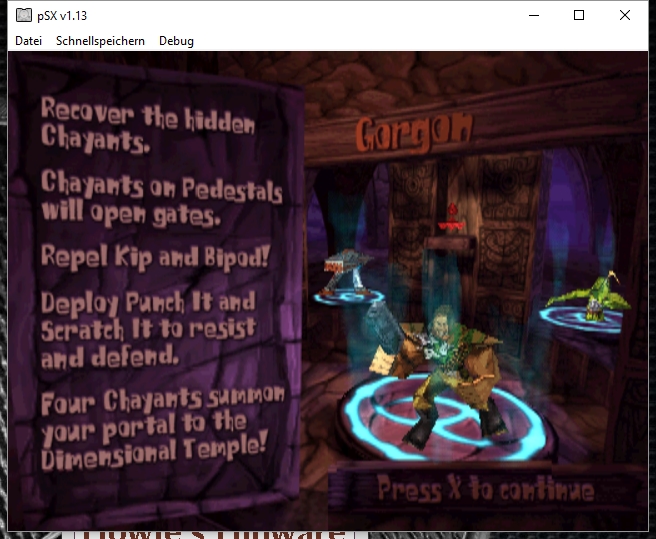The width and height of the screenshot is (656, 539).
Task: Click text 'Four Chayants summon your portal'
Action: tap(163, 415)
